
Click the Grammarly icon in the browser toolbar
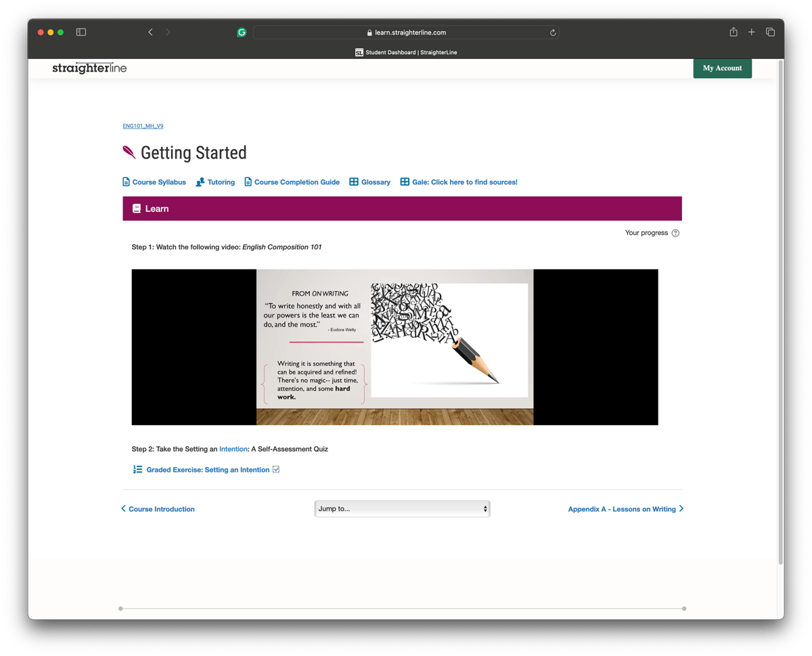click(x=242, y=32)
